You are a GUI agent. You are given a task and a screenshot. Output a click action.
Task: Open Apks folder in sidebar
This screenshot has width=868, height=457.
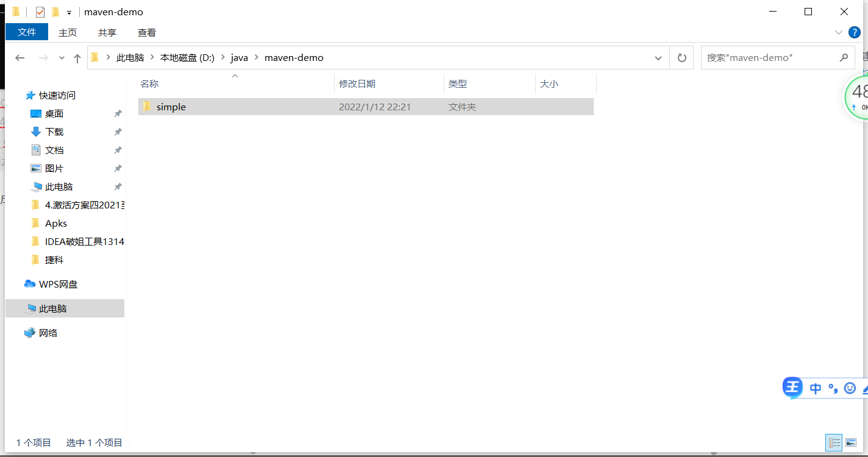(56, 224)
